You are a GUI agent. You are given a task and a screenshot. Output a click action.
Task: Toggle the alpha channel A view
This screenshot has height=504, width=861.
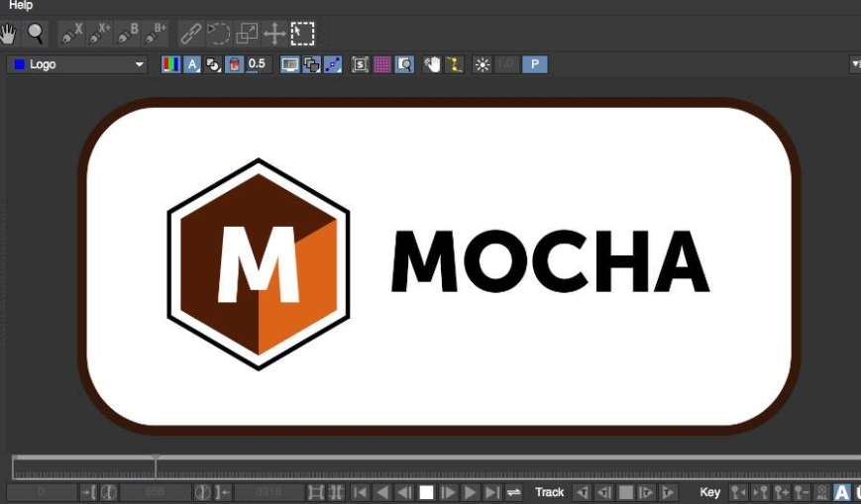tap(192, 64)
